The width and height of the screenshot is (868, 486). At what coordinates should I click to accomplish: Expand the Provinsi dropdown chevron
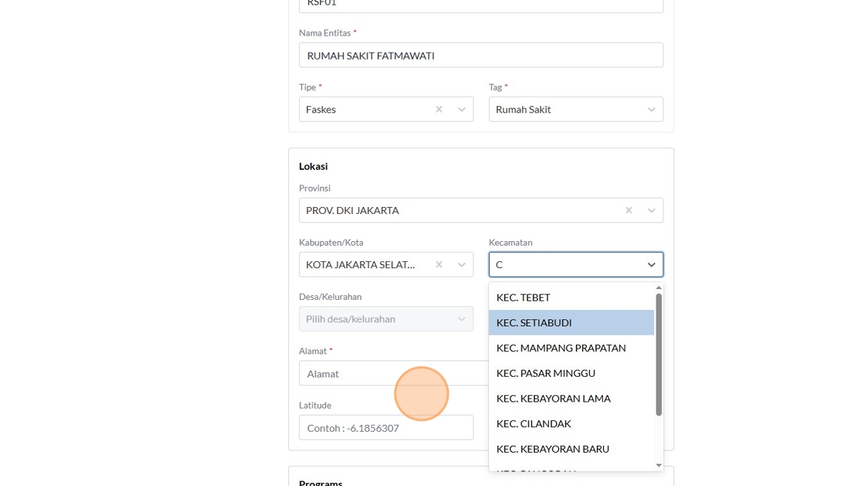click(652, 210)
